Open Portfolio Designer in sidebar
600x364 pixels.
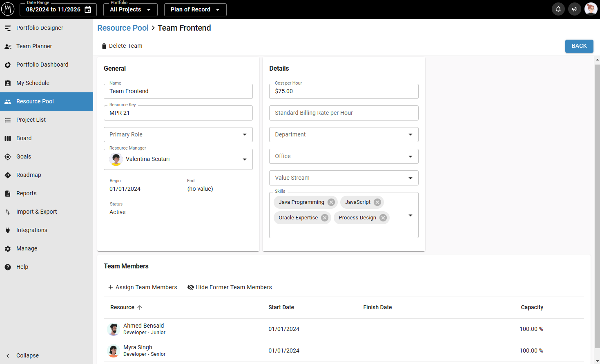(47, 28)
